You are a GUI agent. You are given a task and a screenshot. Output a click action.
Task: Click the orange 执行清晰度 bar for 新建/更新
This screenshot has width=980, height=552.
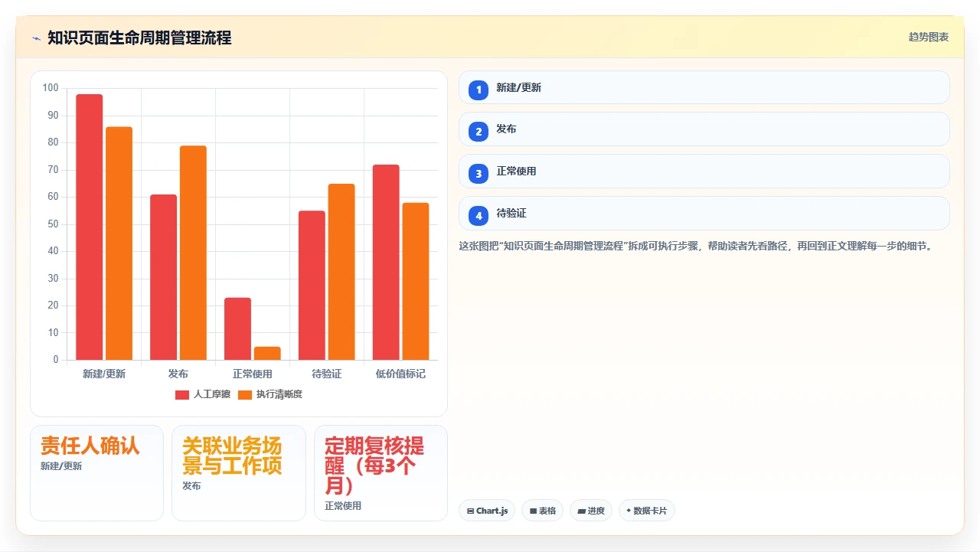click(119, 243)
